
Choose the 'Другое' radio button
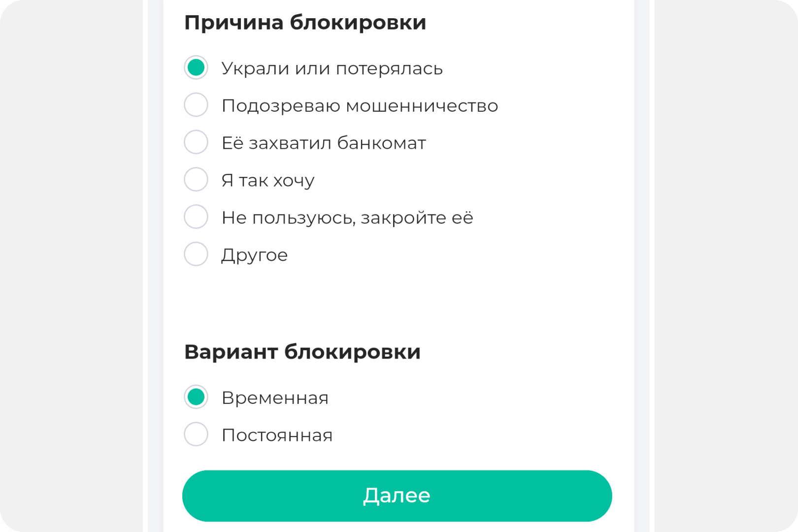click(x=196, y=254)
